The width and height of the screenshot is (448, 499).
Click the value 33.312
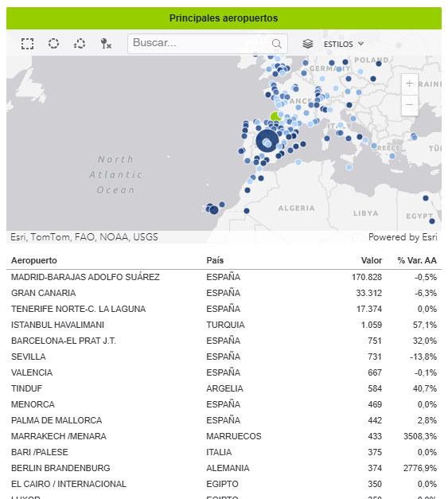(368, 293)
